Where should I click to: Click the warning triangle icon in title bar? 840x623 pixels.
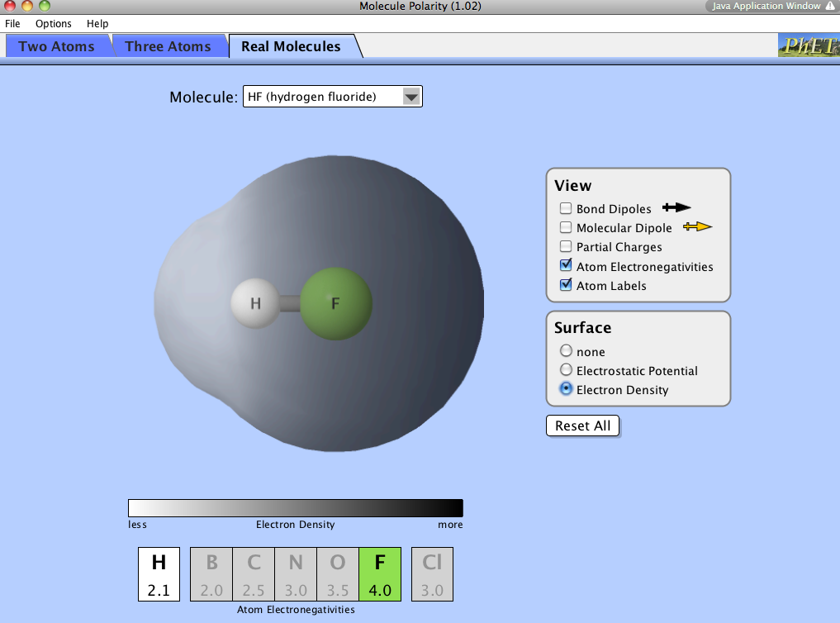pos(830,6)
